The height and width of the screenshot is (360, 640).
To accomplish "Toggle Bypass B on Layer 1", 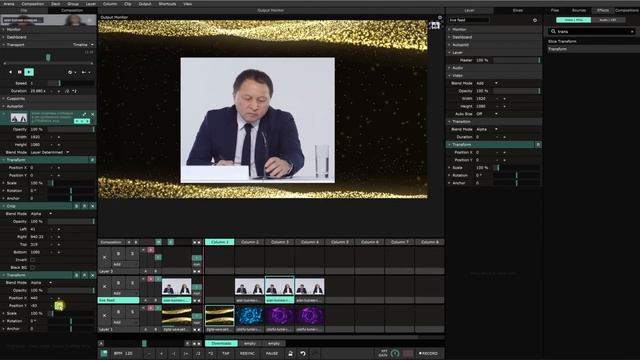I will pos(118,312).
